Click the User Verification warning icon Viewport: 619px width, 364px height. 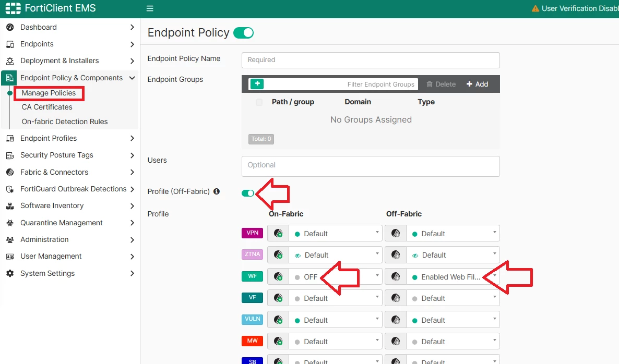click(535, 8)
